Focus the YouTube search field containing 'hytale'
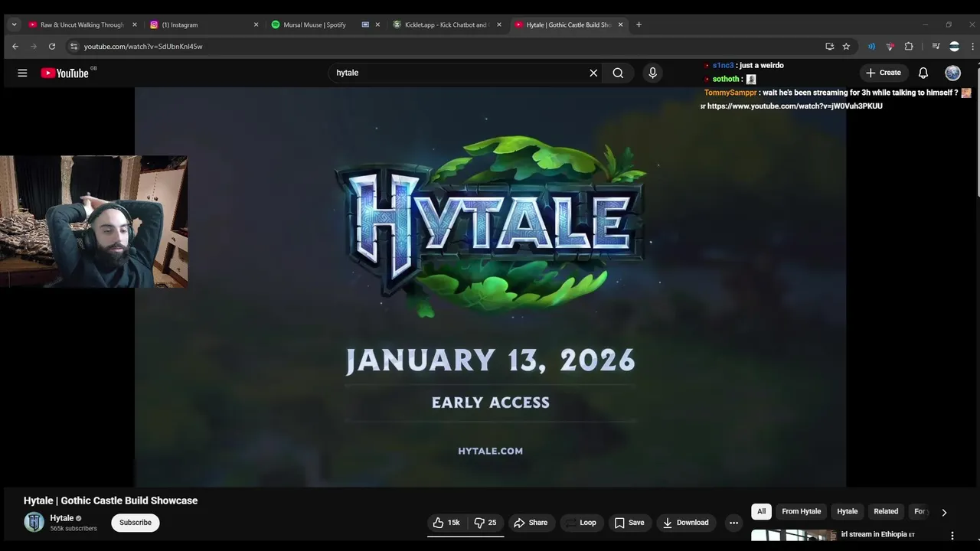The height and width of the screenshot is (551, 980). (459, 73)
